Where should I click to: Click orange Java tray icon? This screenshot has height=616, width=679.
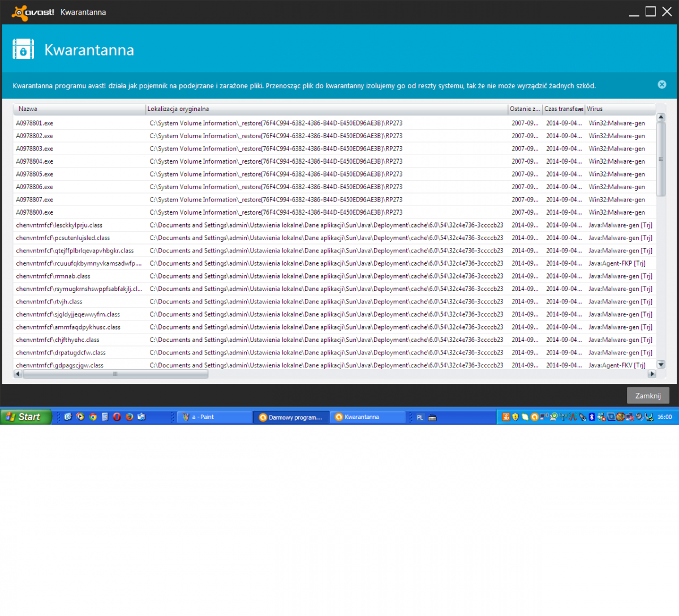point(506,417)
